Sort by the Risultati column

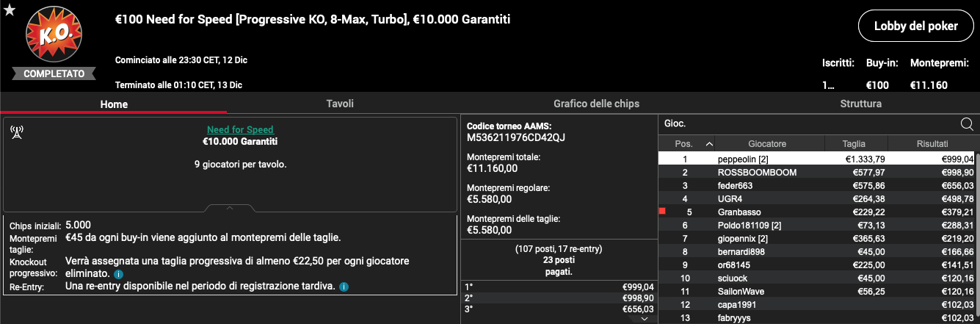pyautogui.click(x=932, y=144)
